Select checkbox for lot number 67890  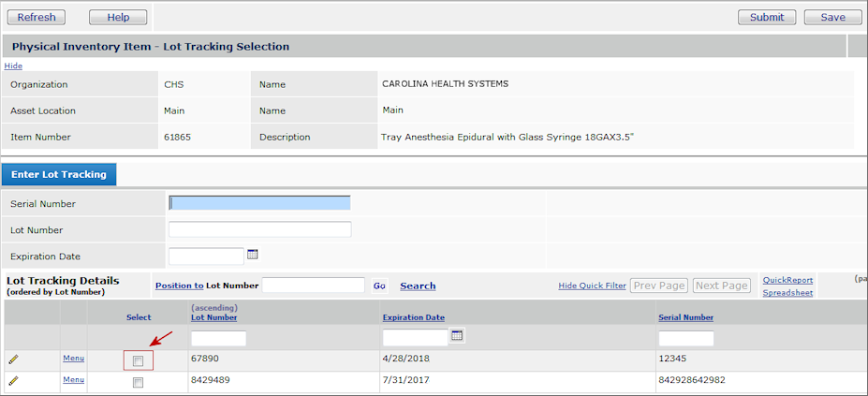coord(138,360)
